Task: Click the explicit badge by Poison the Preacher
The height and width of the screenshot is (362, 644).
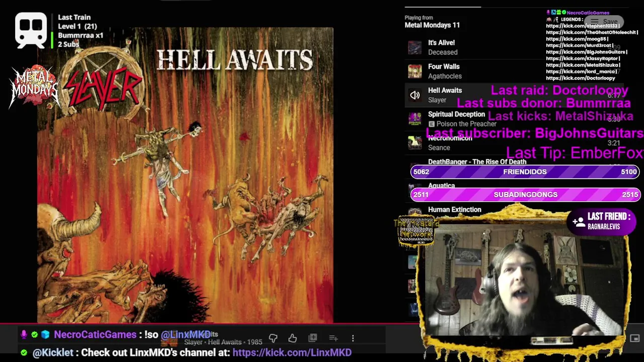Action: pos(431,124)
